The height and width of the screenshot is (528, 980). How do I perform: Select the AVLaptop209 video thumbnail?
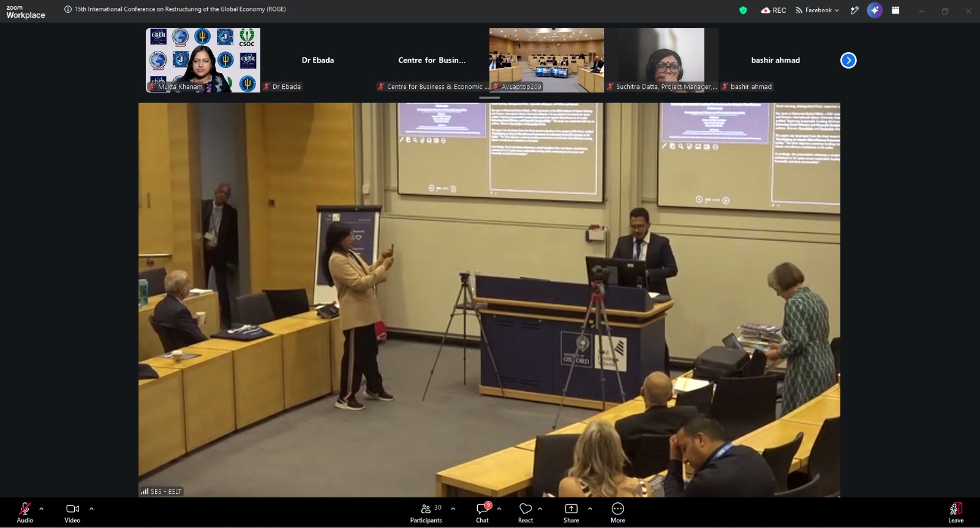click(546, 60)
